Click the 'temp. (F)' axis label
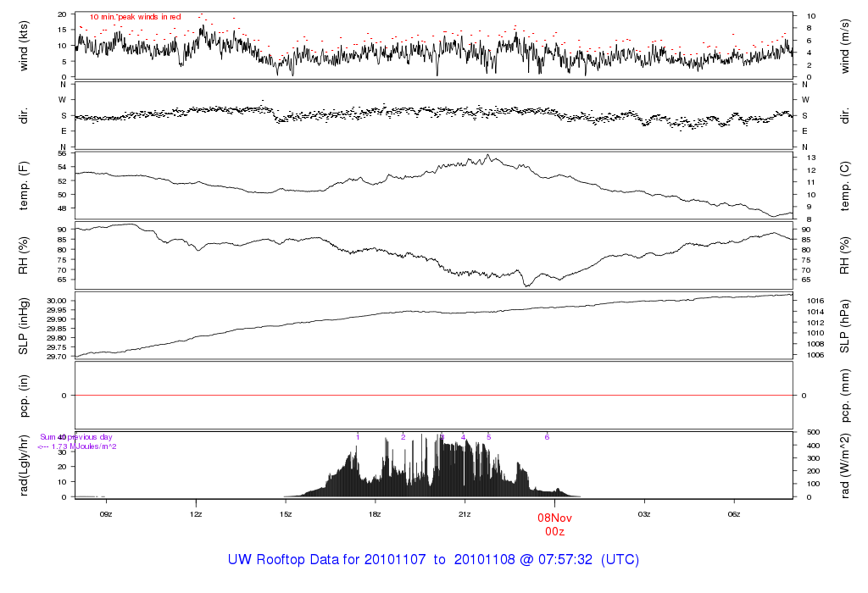This screenshot has width=868, height=593. (x=23, y=186)
